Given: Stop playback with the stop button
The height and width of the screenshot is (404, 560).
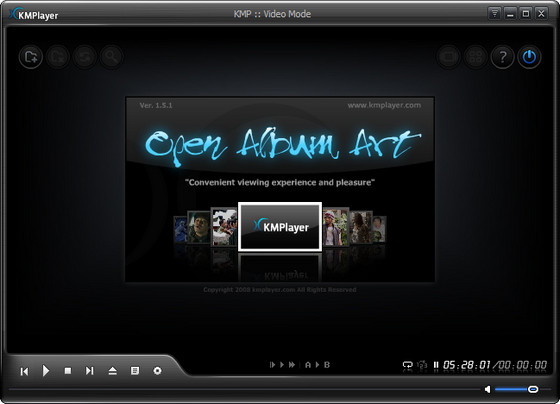Looking at the screenshot, I should [x=68, y=371].
